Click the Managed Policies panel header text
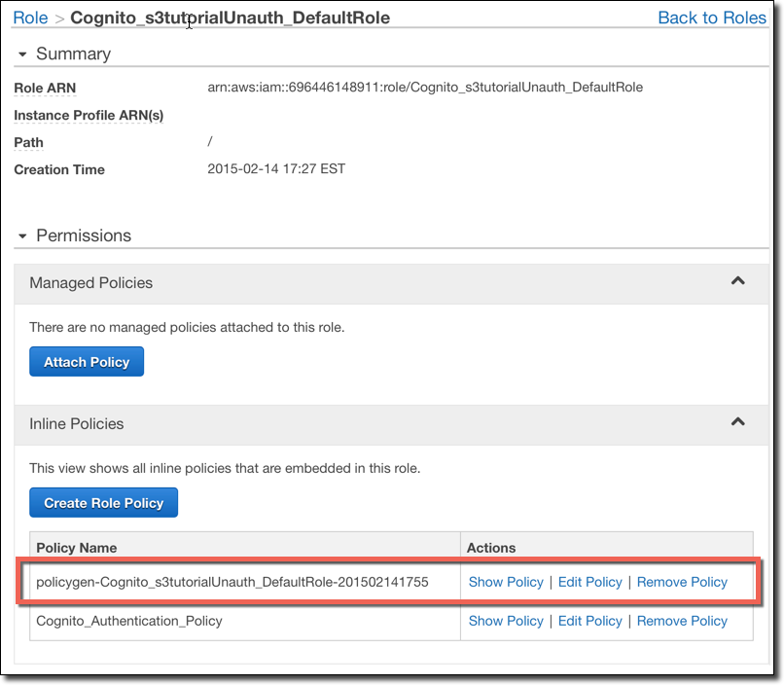The image size is (784, 685). [91, 283]
